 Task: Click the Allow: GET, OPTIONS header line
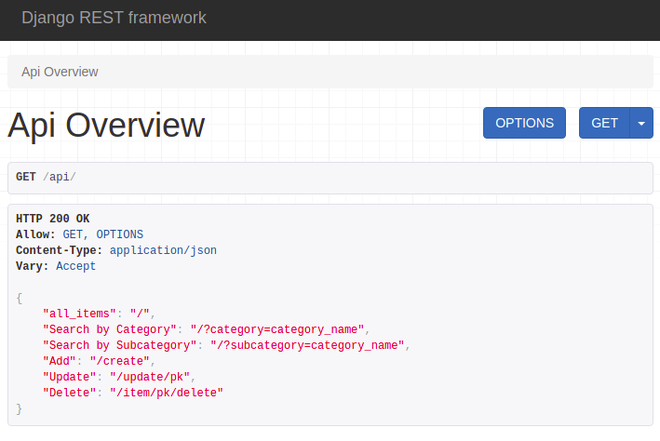click(x=79, y=234)
